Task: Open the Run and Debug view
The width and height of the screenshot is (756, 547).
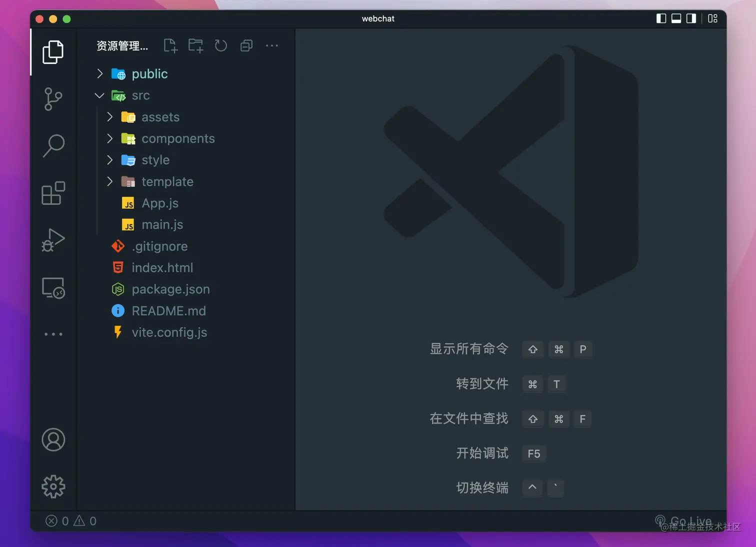Action: tap(53, 240)
